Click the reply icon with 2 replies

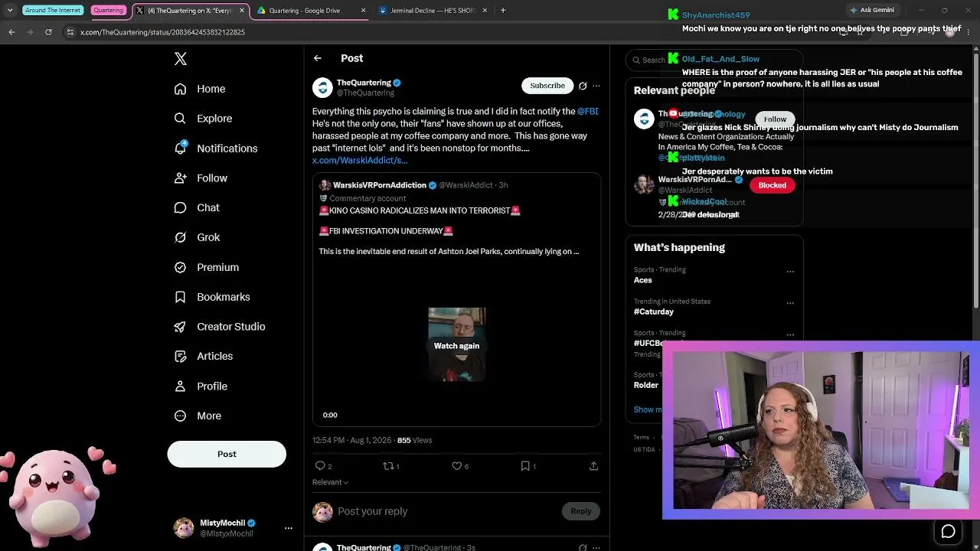(x=323, y=466)
